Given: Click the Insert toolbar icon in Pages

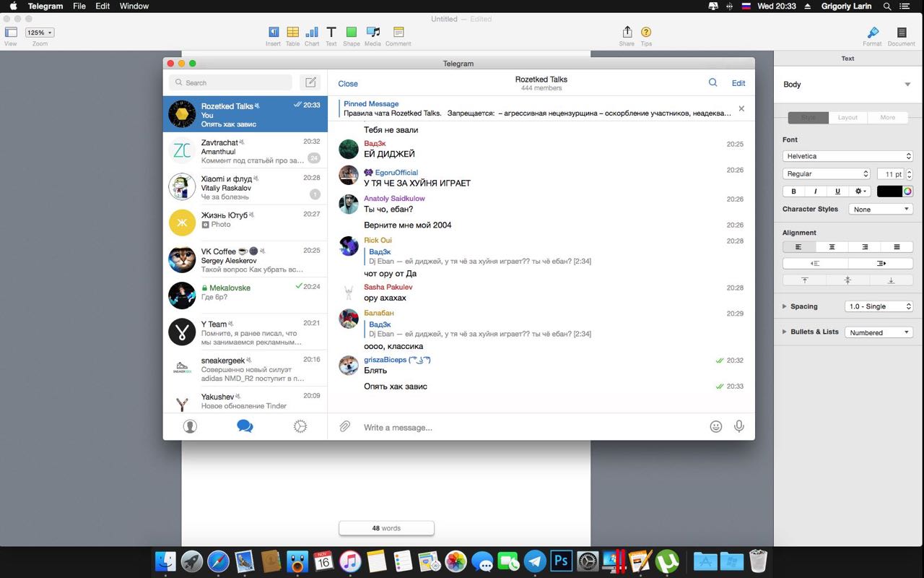Looking at the screenshot, I should coord(273,32).
